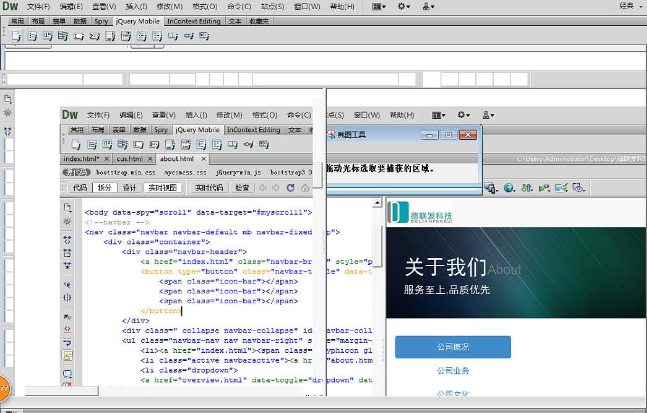Switch to the index.html document tab
The height and width of the screenshot is (413, 647).
pos(81,159)
